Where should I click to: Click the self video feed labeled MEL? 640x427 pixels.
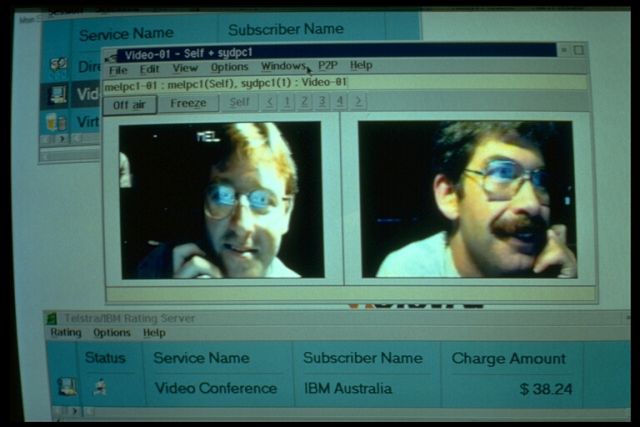221,200
